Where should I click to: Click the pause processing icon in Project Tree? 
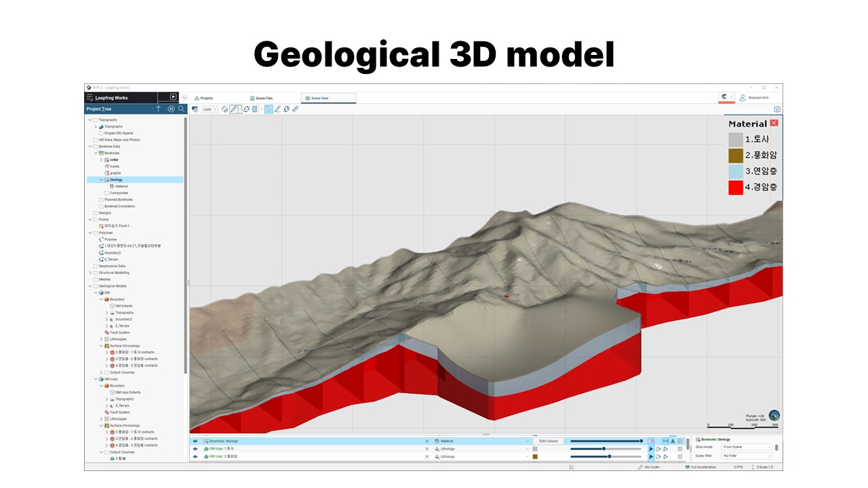pyautogui.click(x=171, y=108)
